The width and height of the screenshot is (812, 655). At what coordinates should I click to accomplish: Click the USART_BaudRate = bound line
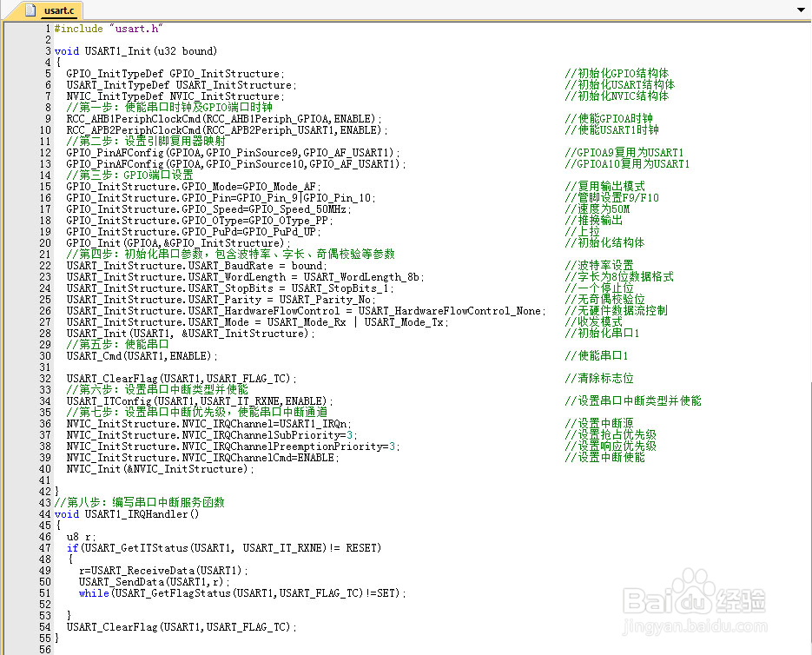click(197, 266)
